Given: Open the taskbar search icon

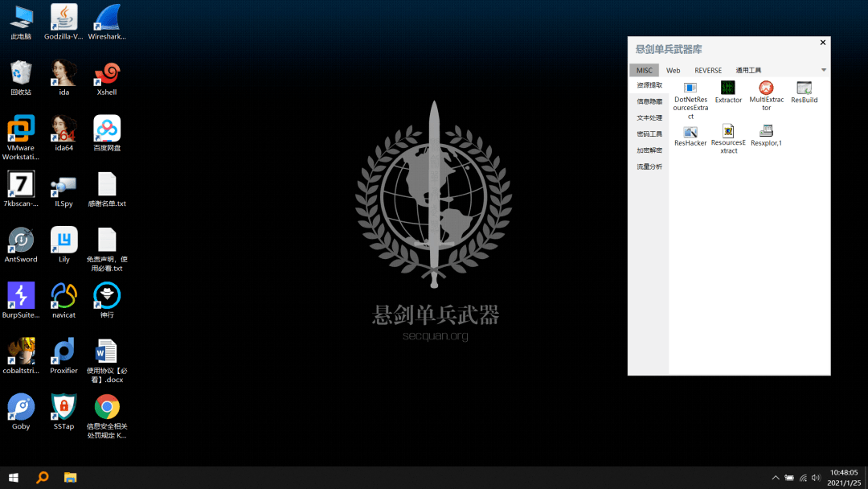Looking at the screenshot, I should (x=42, y=478).
